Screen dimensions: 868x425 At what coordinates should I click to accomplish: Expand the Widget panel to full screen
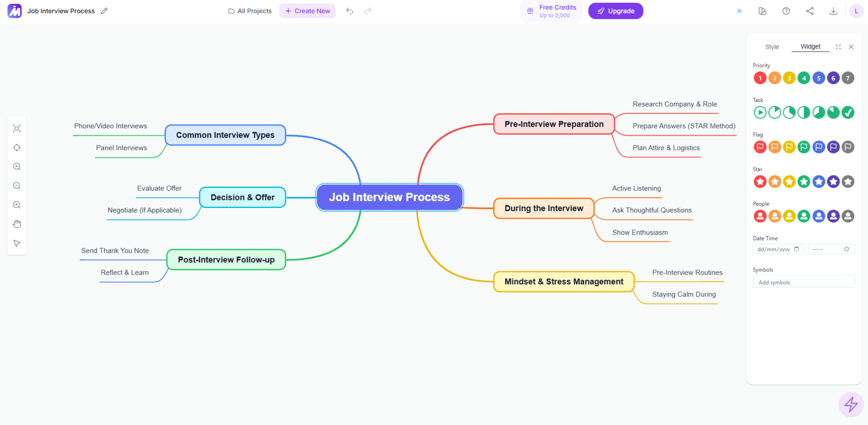[838, 46]
